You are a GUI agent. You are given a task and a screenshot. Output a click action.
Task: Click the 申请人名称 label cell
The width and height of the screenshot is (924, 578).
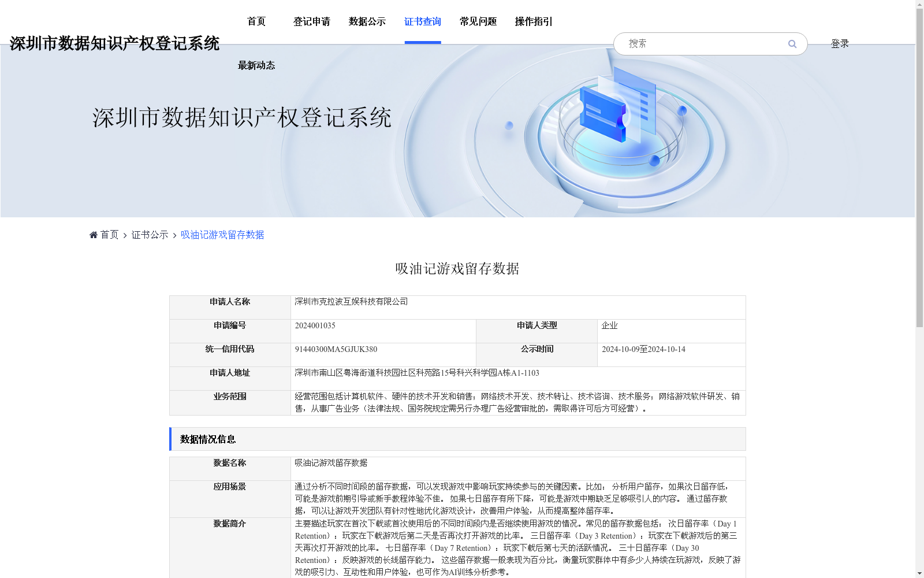(x=230, y=307)
